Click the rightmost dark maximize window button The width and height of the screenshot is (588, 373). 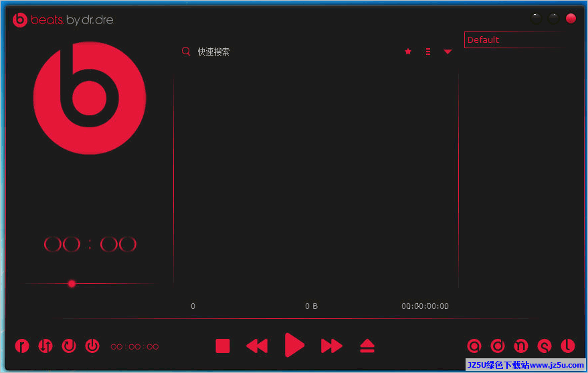pyautogui.click(x=553, y=18)
